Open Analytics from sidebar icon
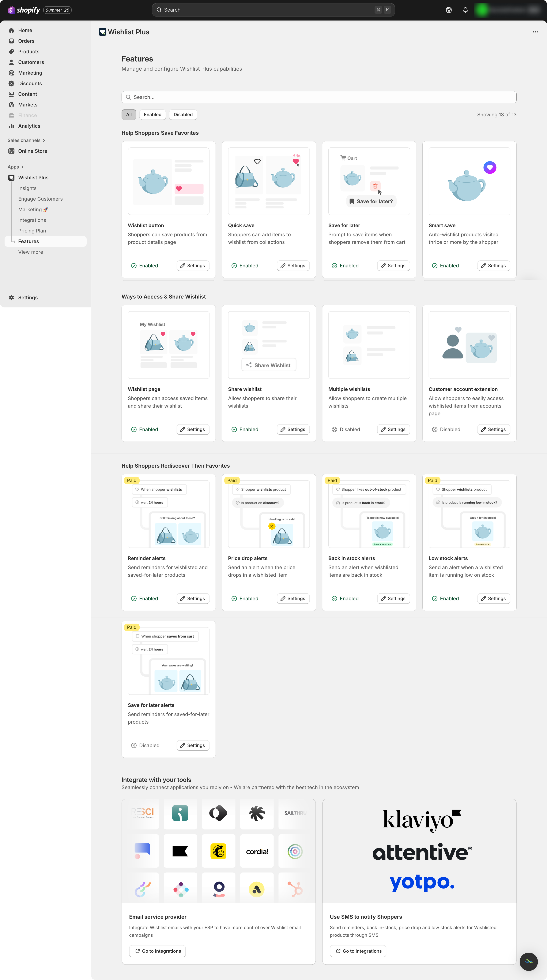Viewport: 547px width, 980px height. pyautogui.click(x=11, y=126)
